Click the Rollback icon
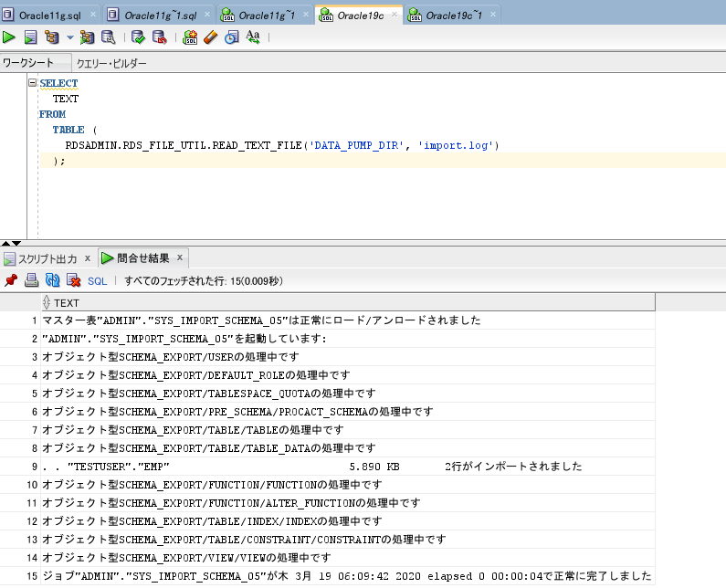Viewport: 726px width, 588px height. pyautogui.click(x=159, y=37)
